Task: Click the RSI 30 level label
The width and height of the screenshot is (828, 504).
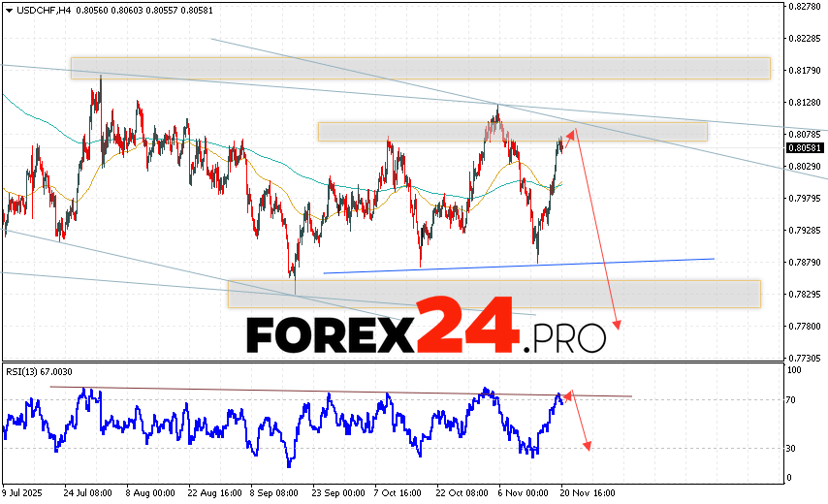Action: [x=792, y=448]
